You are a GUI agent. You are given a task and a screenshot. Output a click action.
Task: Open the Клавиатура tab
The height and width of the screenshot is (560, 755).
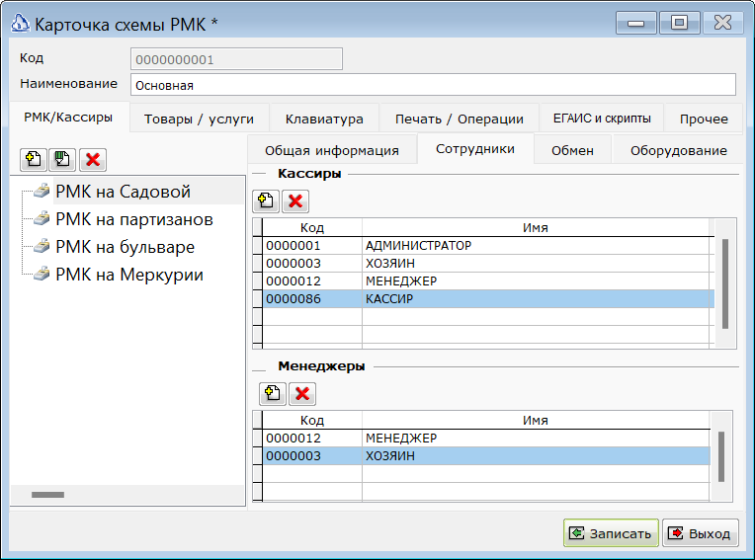324,119
